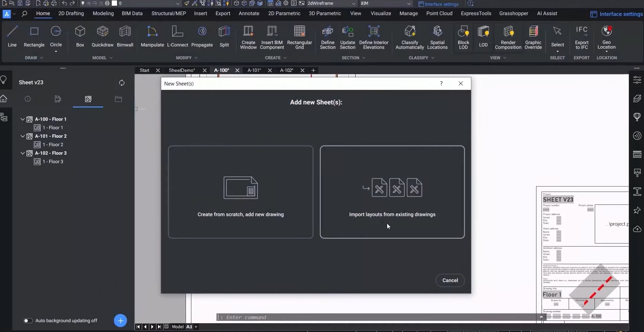Switch to the BIM Data ribbon tab
The width and height of the screenshot is (644, 332).
click(132, 14)
